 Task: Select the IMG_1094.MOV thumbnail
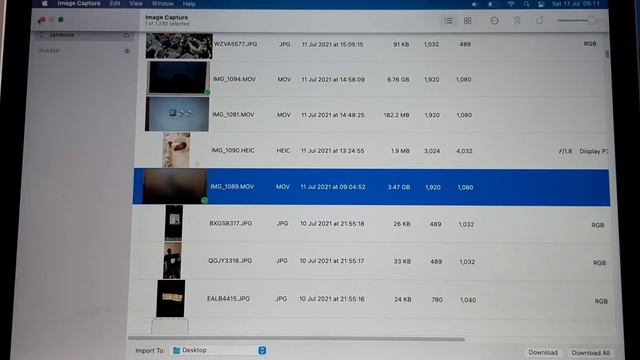pyautogui.click(x=178, y=78)
